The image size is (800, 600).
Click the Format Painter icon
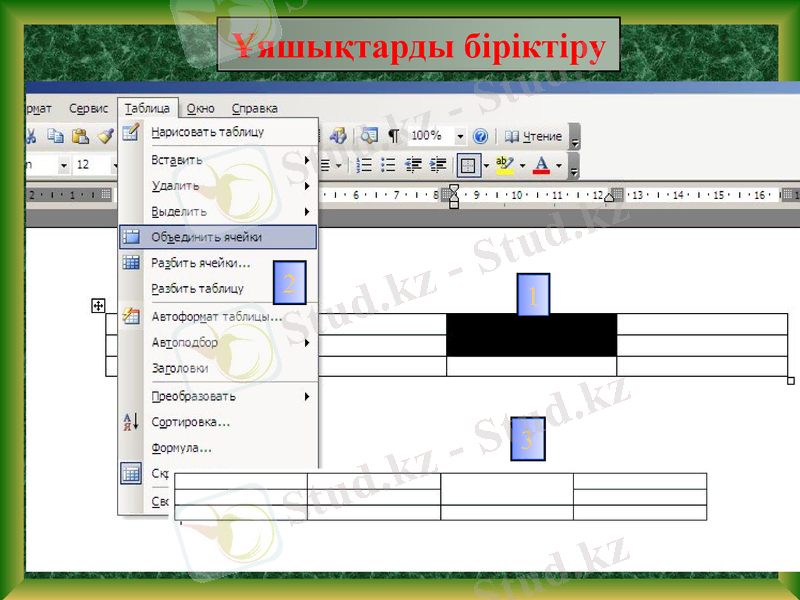point(104,134)
